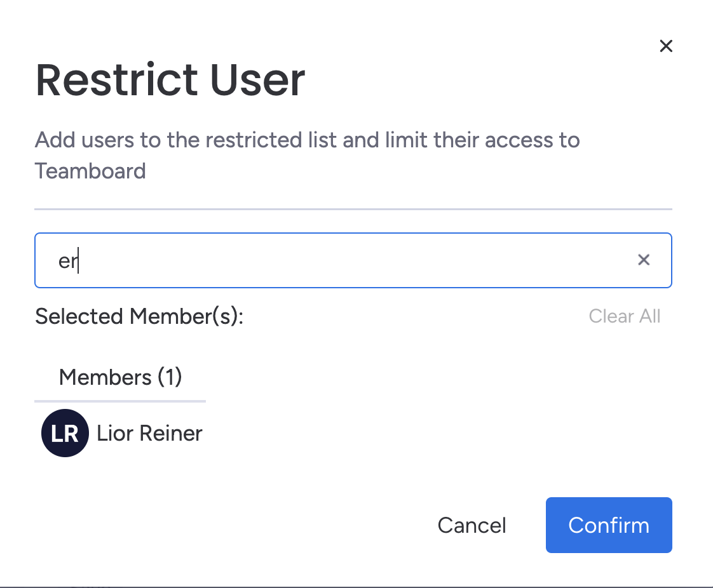Screen dimensions: 713x588
Task: Confirm restricting the selected user
Action: (x=608, y=525)
